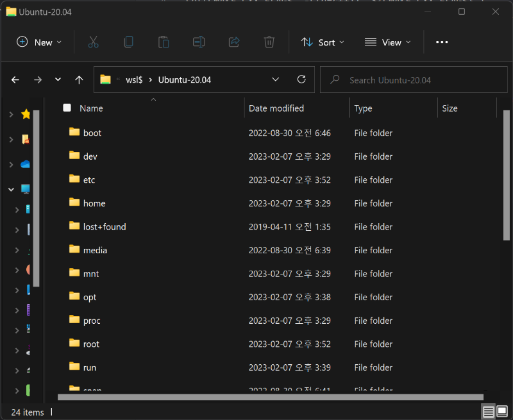The width and height of the screenshot is (513, 420).
Task: Click the search magnifier icon
Action: (335, 80)
